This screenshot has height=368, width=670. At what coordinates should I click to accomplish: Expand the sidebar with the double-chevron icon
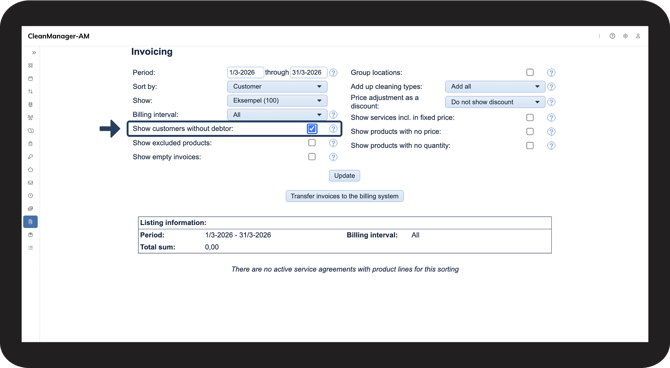coord(34,53)
